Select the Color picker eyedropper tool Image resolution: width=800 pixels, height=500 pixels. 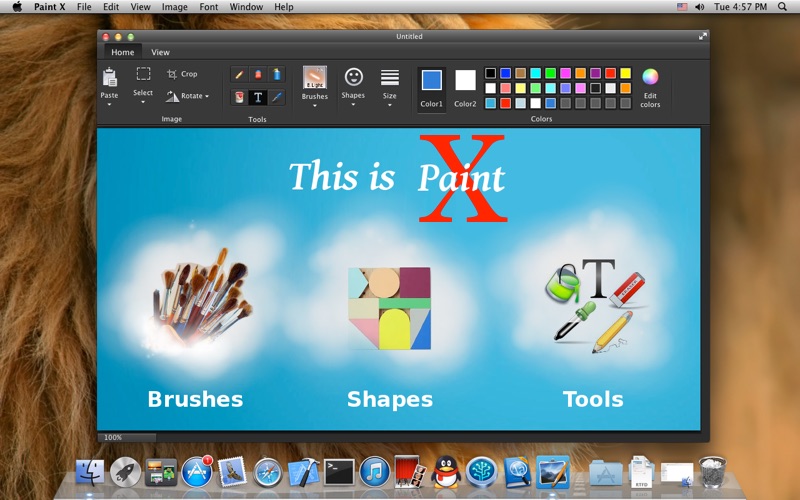277,97
